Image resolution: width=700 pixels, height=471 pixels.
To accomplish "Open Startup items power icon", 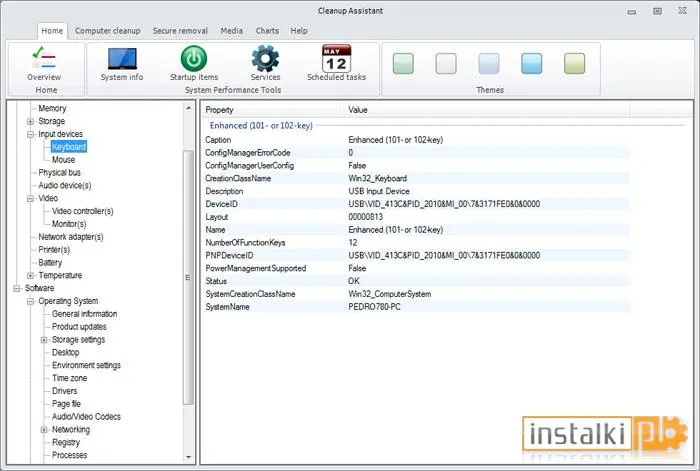I will 194,58.
